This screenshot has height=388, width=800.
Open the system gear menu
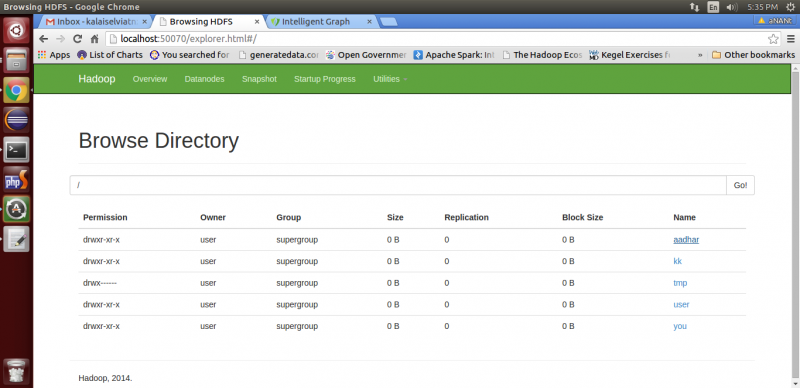[791, 7]
